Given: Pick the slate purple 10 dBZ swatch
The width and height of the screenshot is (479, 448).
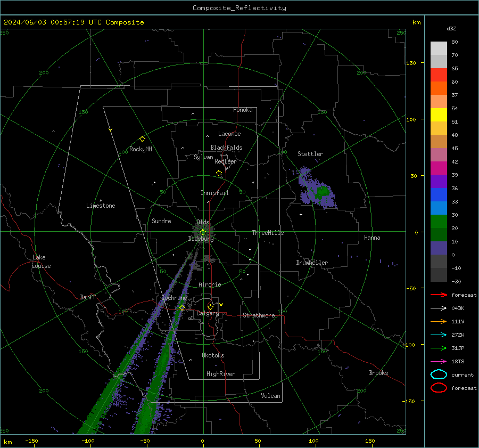Looking at the screenshot, I should (x=439, y=248).
